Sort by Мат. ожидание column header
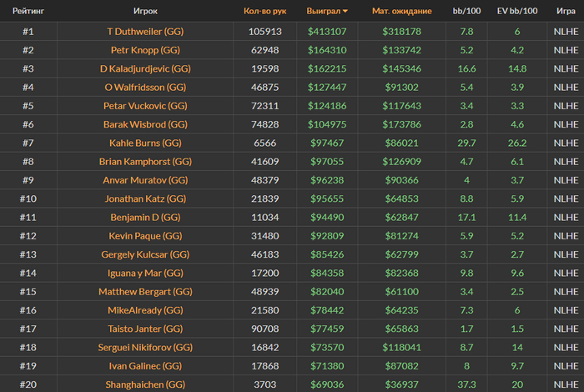 point(401,11)
